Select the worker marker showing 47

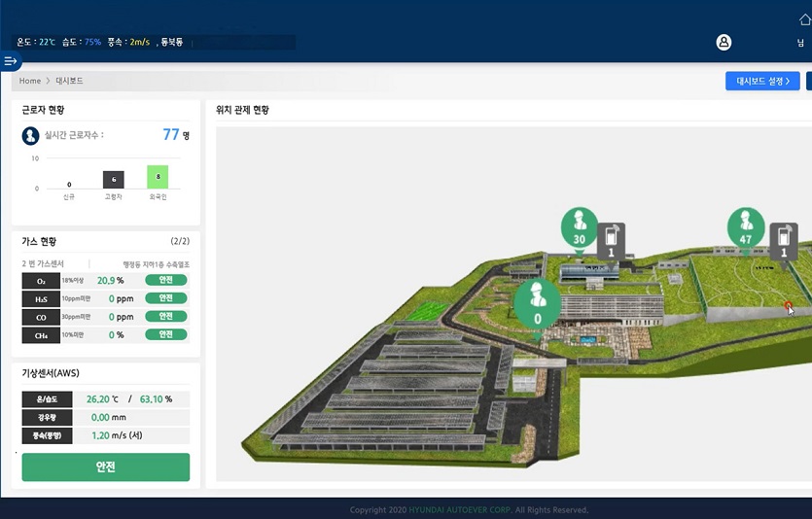point(746,227)
